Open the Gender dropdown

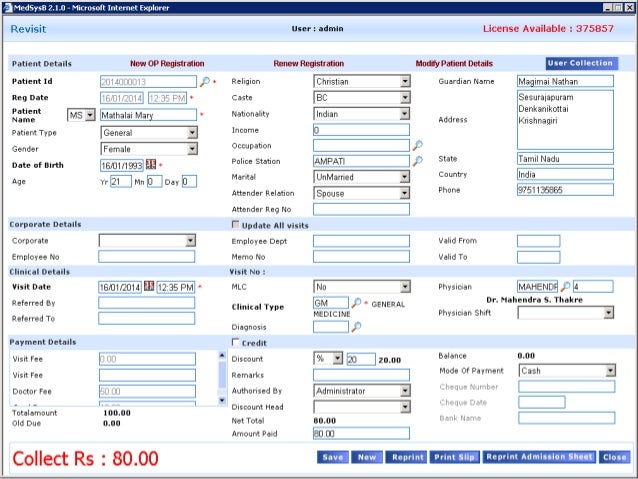point(149,149)
